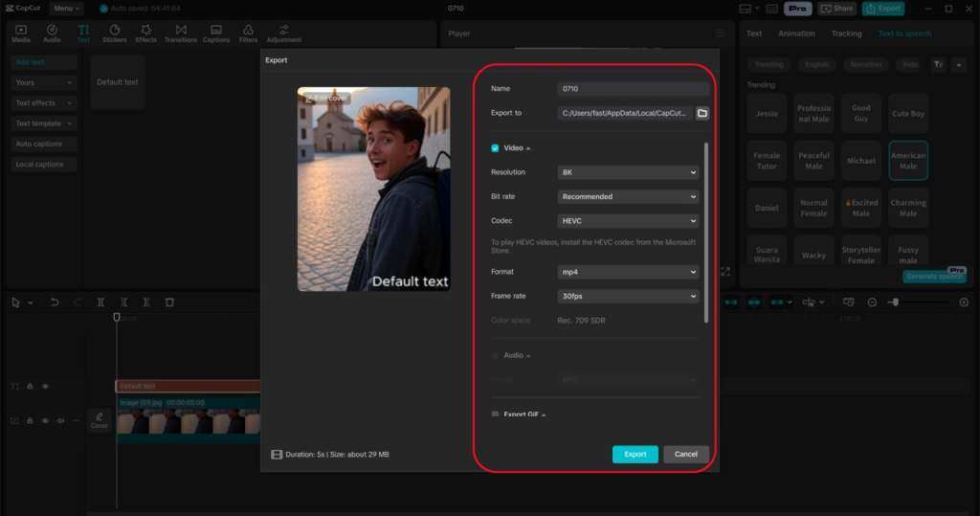Switch to the Text to speech tab
The width and height of the screenshot is (980, 516).
point(904,34)
